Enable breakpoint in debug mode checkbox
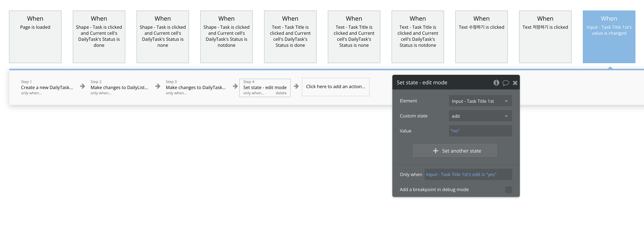This screenshot has width=644, height=236. [x=508, y=190]
